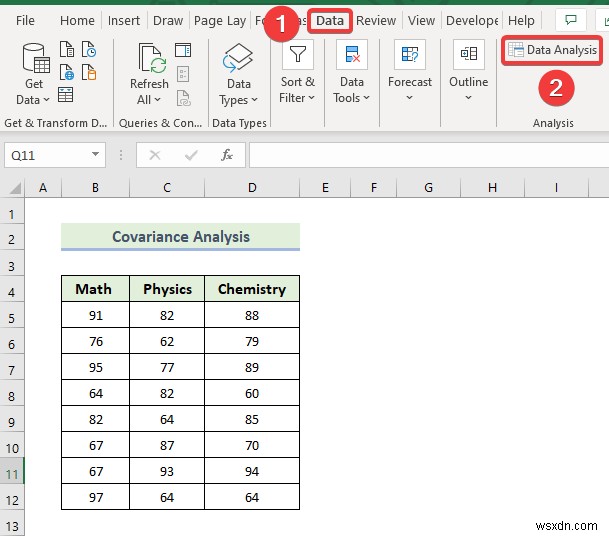This screenshot has width=609, height=536.
Task: Switch to the Draw tab
Action: pos(168,20)
